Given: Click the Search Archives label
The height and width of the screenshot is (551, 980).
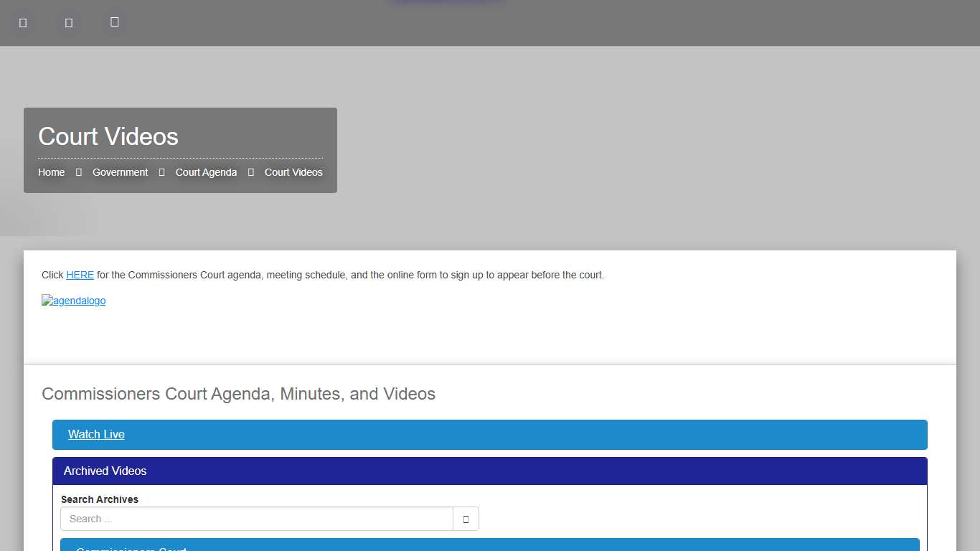Looking at the screenshot, I should click(100, 499).
